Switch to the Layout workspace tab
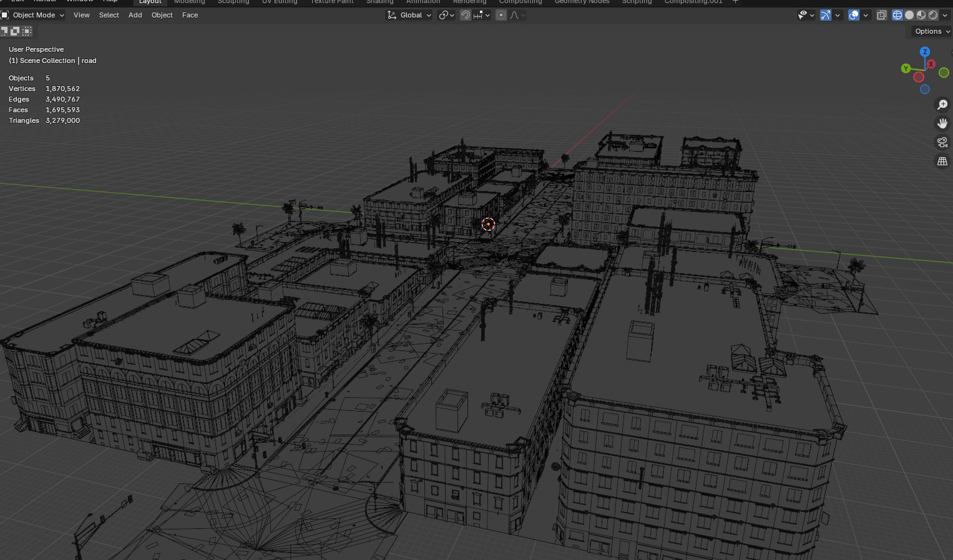The image size is (953, 560). pos(150,2)
